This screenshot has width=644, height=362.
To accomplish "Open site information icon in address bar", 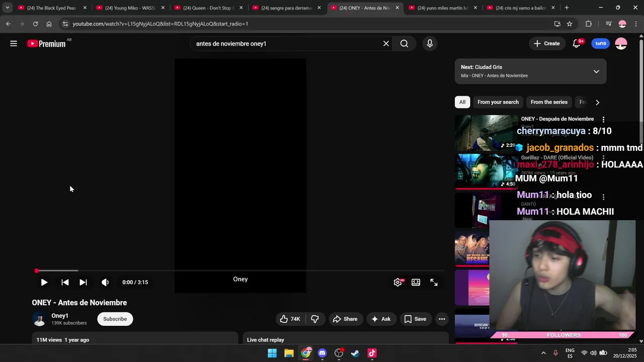I will point(65,24).
